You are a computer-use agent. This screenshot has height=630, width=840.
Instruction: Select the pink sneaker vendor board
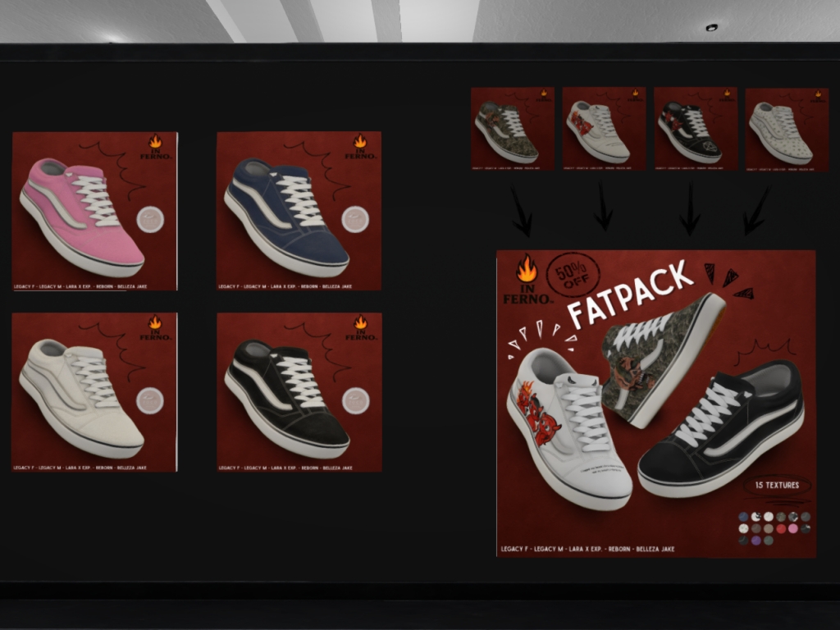tap(95, 211)
